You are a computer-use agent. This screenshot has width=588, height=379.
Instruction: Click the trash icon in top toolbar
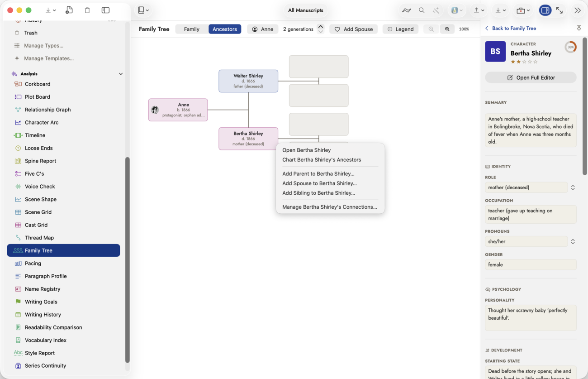(87, 10)
